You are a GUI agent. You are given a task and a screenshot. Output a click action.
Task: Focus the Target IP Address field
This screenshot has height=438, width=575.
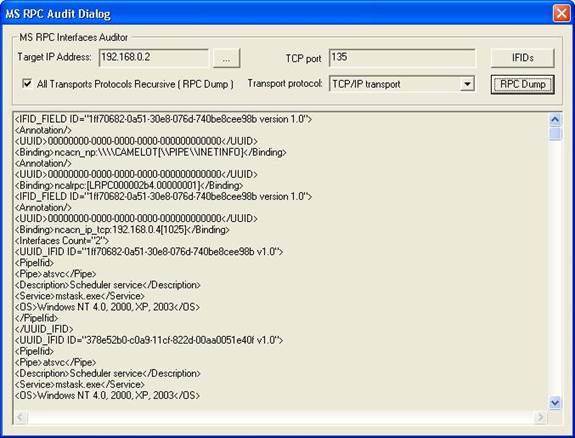[x=154, y=58]
